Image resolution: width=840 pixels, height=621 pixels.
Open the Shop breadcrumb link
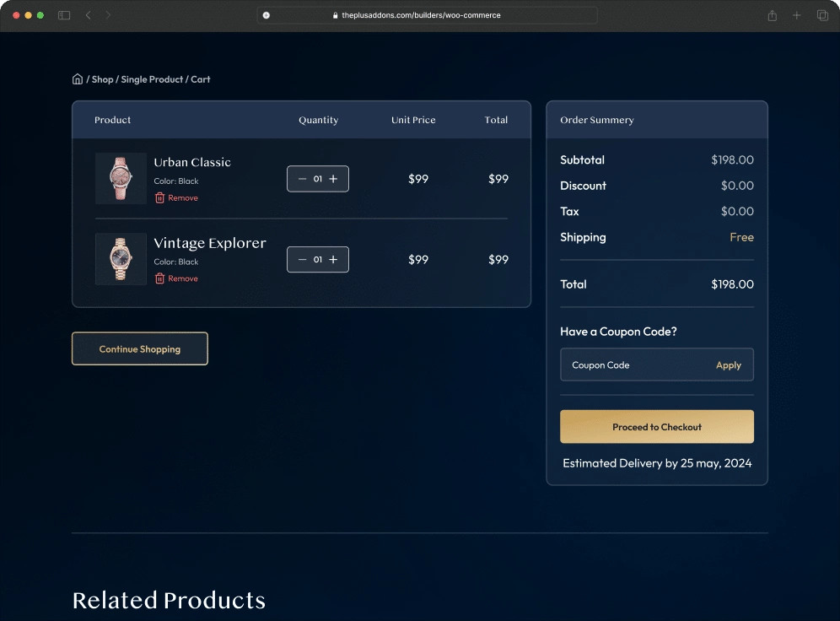point(102,79)
